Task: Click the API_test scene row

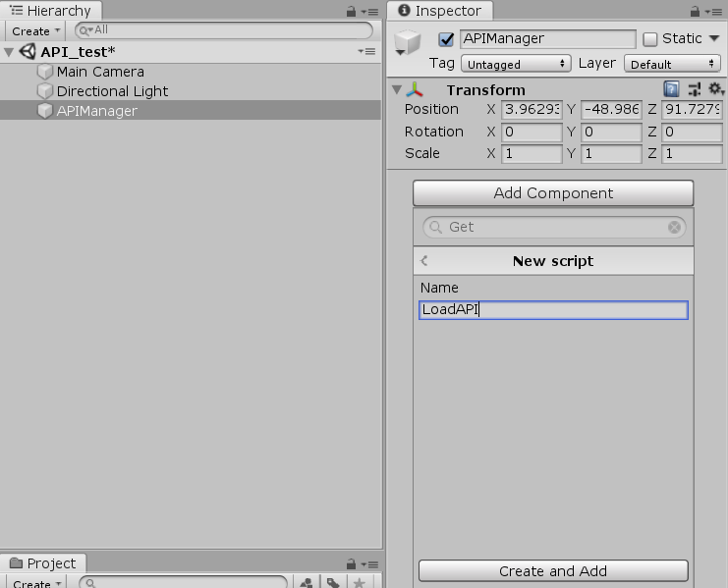Action: coord(191,51)
